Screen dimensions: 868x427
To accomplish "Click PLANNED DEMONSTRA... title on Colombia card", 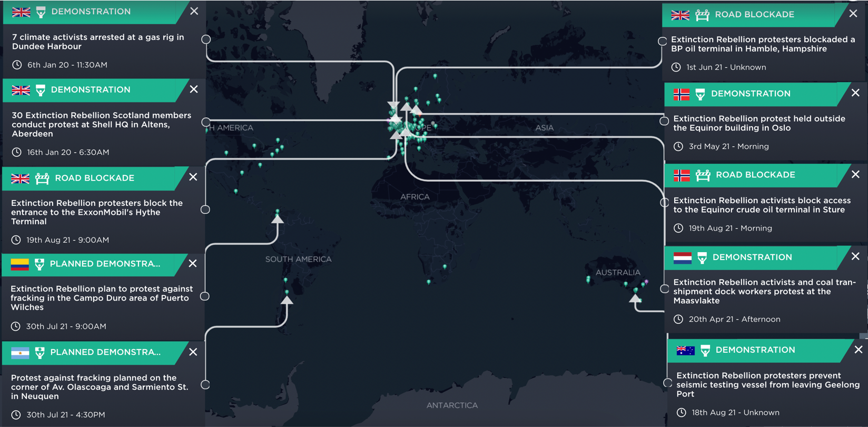I will pos(105,264).
